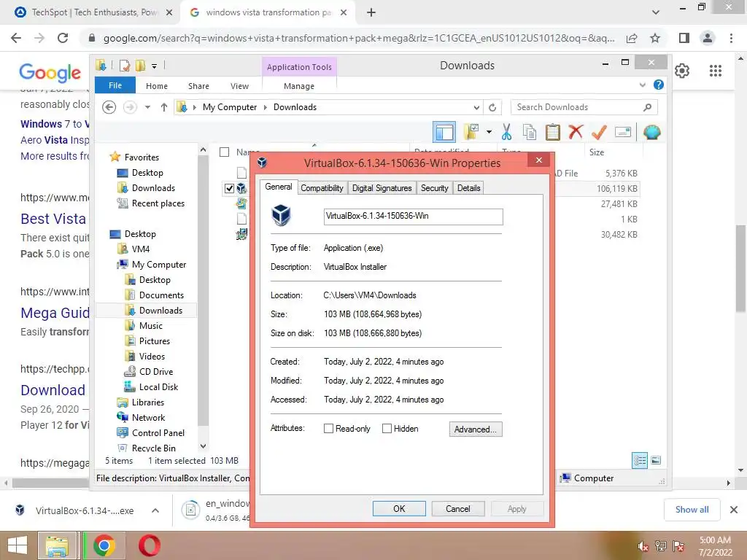Open the Manage ribbon tab

coord(298,86)
